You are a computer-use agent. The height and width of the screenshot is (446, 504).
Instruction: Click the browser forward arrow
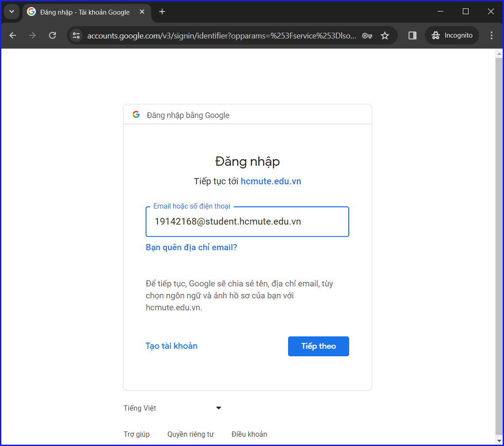tap(32, 35)
